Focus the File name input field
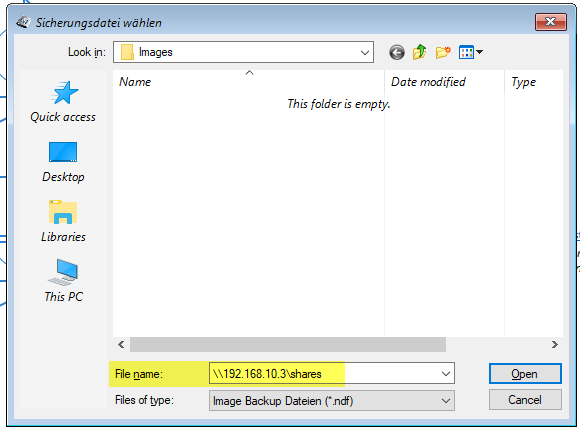 [325, 374]
